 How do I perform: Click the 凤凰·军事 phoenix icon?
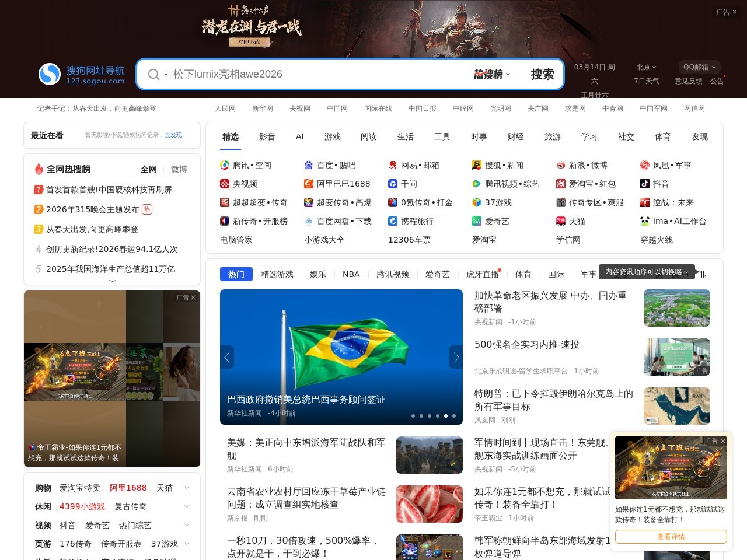click(x=645, y=165)
